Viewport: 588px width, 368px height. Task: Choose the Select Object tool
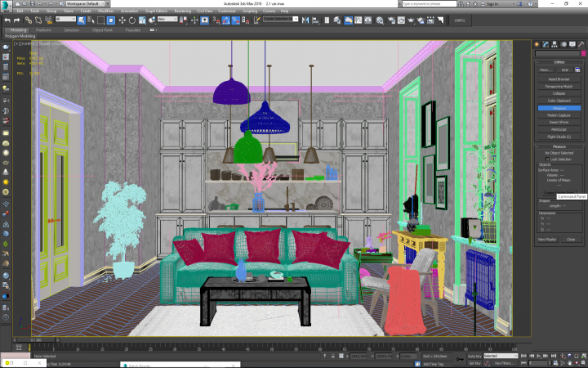pos(82,20)
